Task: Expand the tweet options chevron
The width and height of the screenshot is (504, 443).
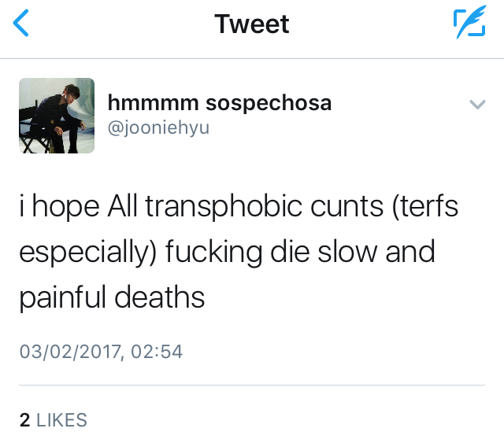Action: point(477,104)
